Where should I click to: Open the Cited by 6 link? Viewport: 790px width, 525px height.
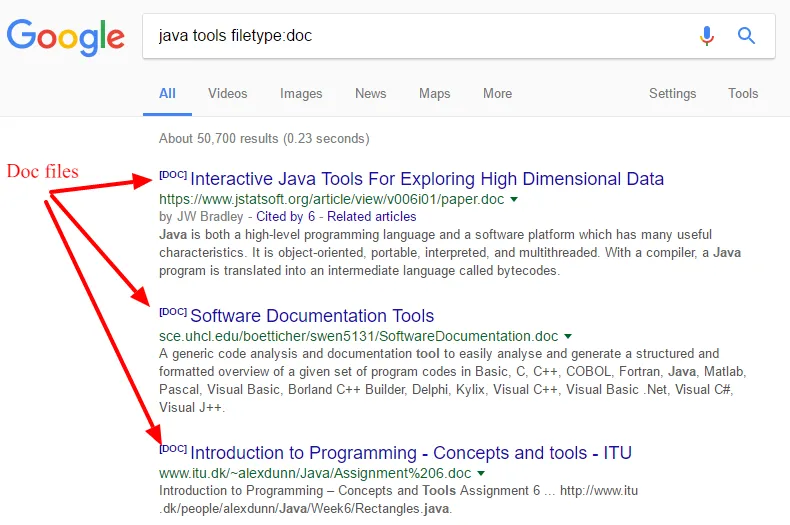pyautogui.click(x=286, y=217)
